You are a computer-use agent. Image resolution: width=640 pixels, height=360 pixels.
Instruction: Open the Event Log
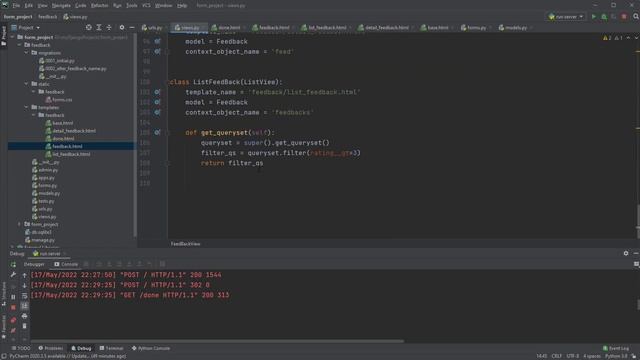pos(616,348)
